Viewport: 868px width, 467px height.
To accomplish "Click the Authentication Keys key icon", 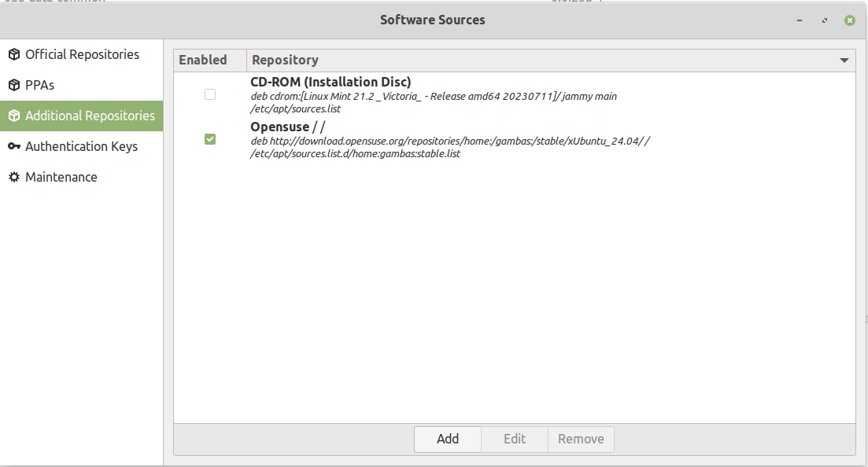I will pyautogui.click(x=13, y=146).
